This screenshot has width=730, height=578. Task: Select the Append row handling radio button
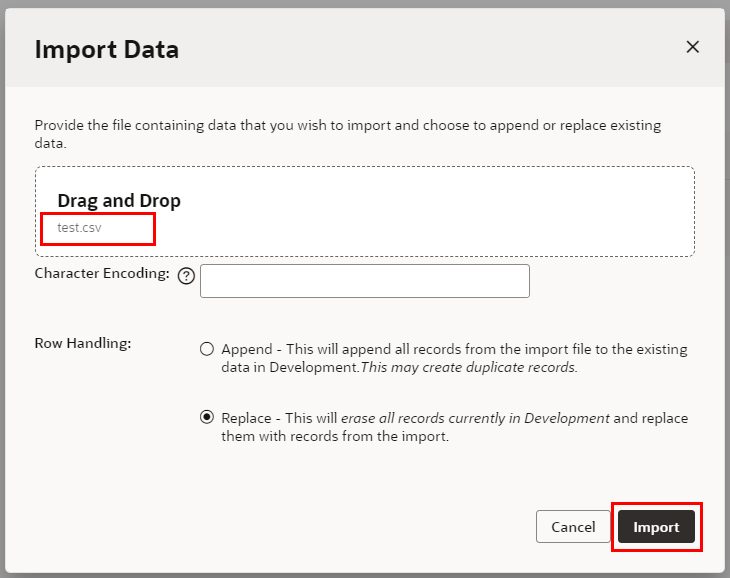(207, 349)
